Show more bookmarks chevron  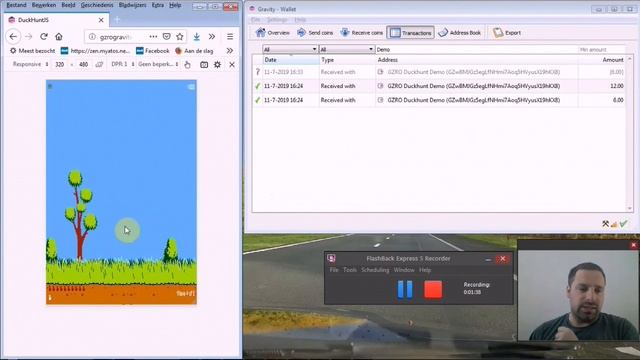click(x=230, y=51)
